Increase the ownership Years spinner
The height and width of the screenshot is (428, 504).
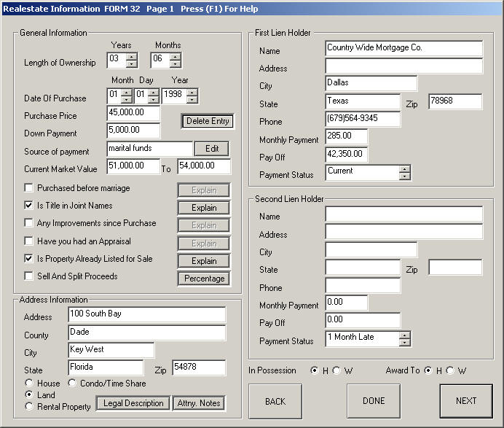coord(132,57)
